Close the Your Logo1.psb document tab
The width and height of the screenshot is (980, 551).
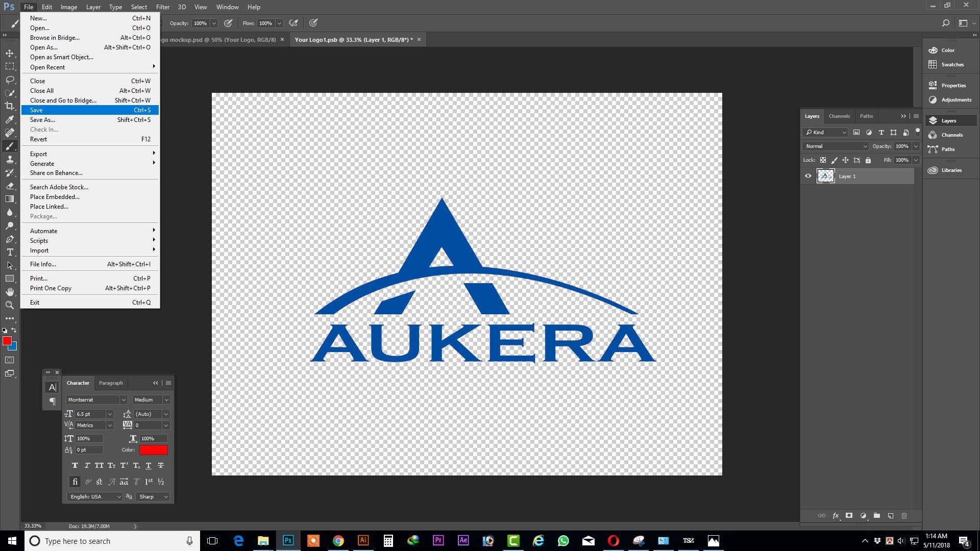419,39
